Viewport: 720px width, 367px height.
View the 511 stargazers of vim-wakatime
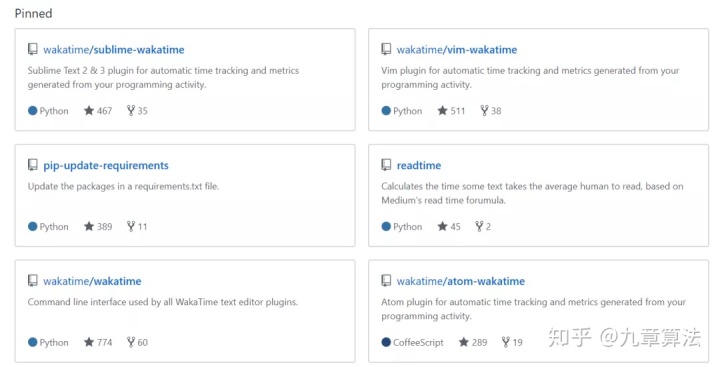(x=451, y=111)
